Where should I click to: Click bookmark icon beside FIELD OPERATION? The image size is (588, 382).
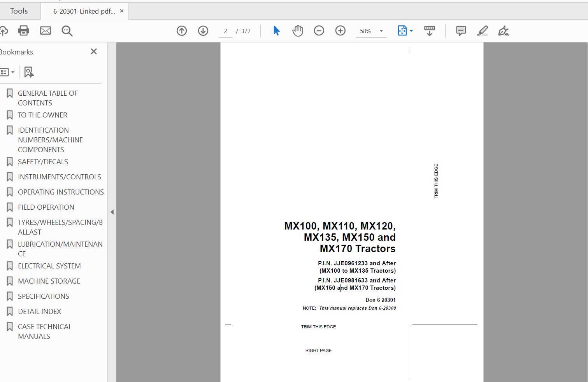click(10, 207)
